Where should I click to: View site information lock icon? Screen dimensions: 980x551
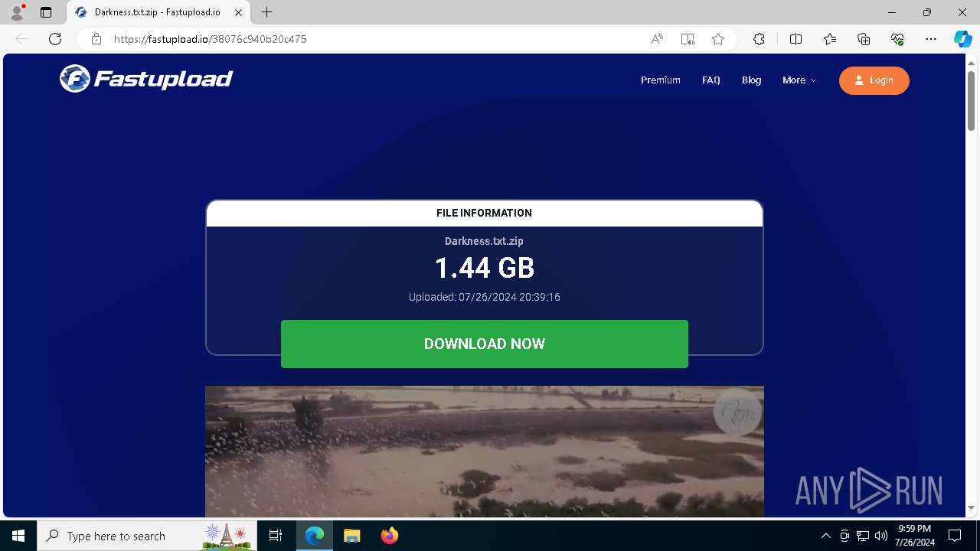click(x=96, y=39)
